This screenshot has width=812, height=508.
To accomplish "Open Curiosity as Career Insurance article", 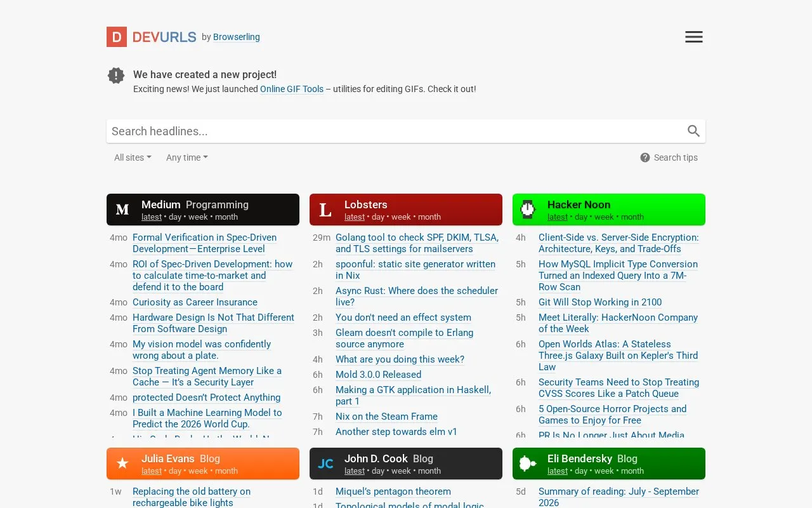I will click(x=195, y=302).
